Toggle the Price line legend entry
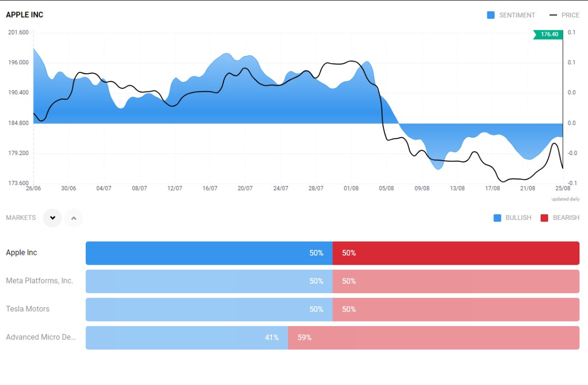Screen dimensions: 588x385 click(x=565, y=15)
